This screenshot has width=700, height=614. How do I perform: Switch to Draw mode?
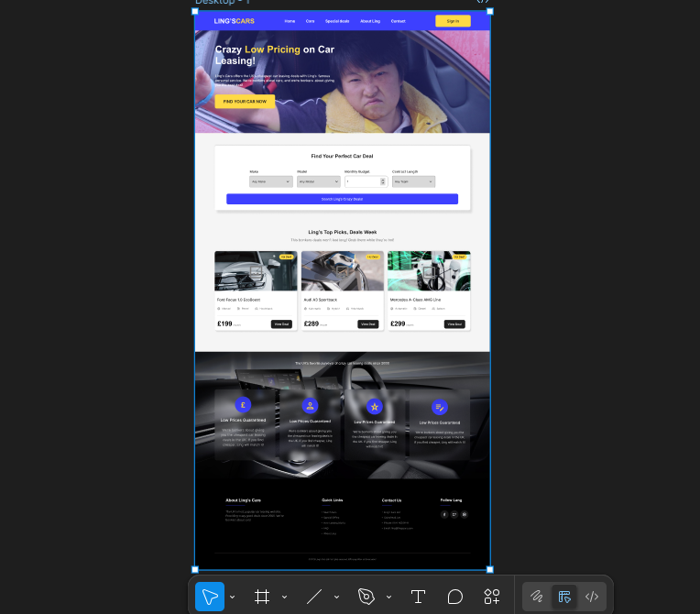click(537, 597)
